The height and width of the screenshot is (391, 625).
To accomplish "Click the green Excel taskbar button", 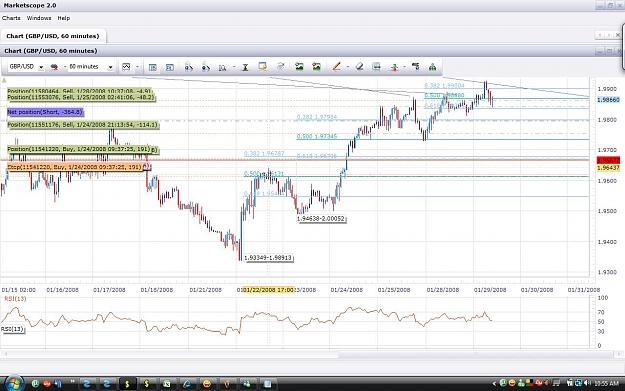I will (x=167, y=384).
